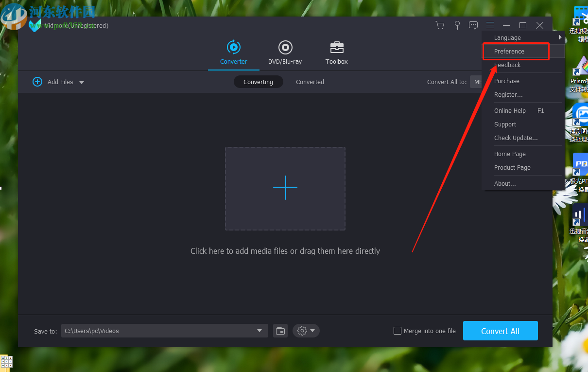Expand the Add Files dropdown arrow

tap(82, 82)
